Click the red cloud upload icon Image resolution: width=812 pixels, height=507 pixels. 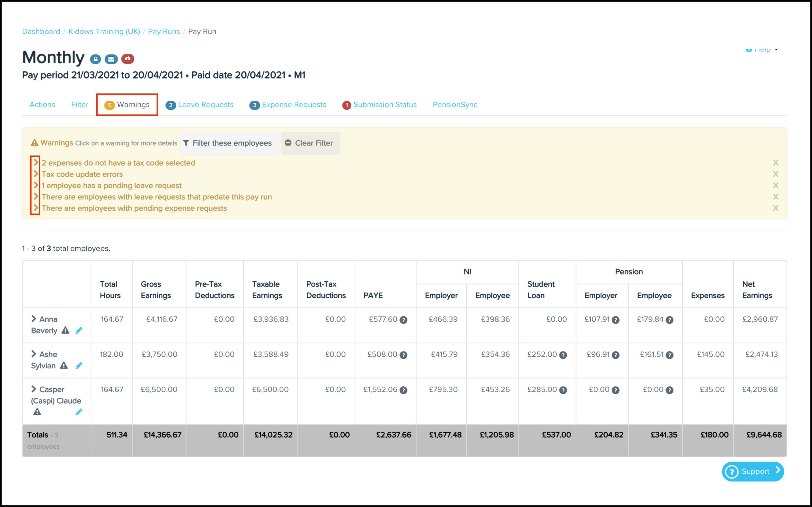click(127, 59)
